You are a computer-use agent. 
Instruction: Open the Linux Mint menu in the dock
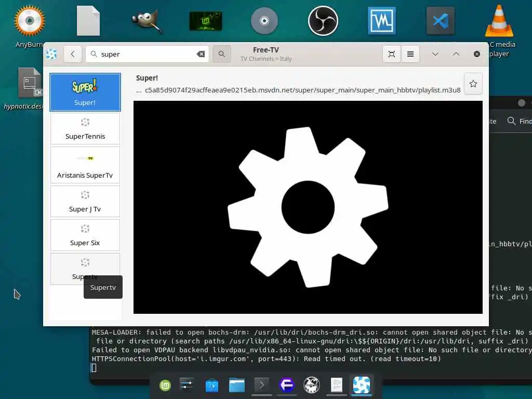[165, 385]
